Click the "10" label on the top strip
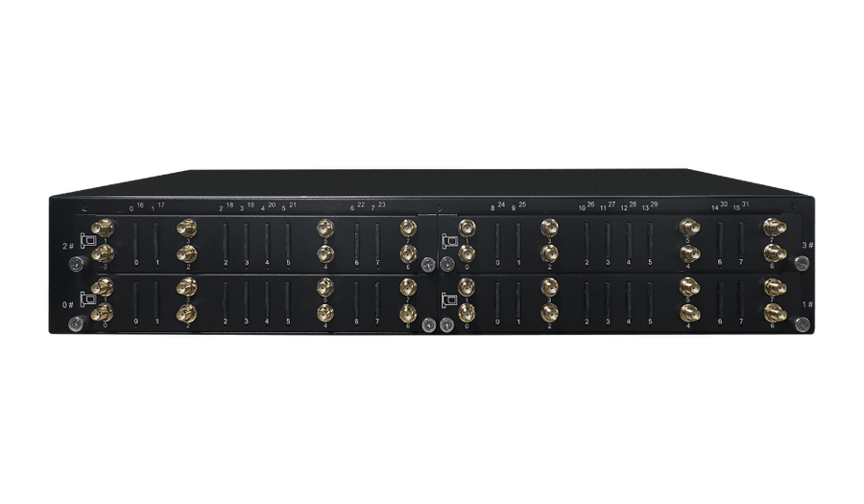The height and width of the screenshot is (504, 864). tap(582, 208)
